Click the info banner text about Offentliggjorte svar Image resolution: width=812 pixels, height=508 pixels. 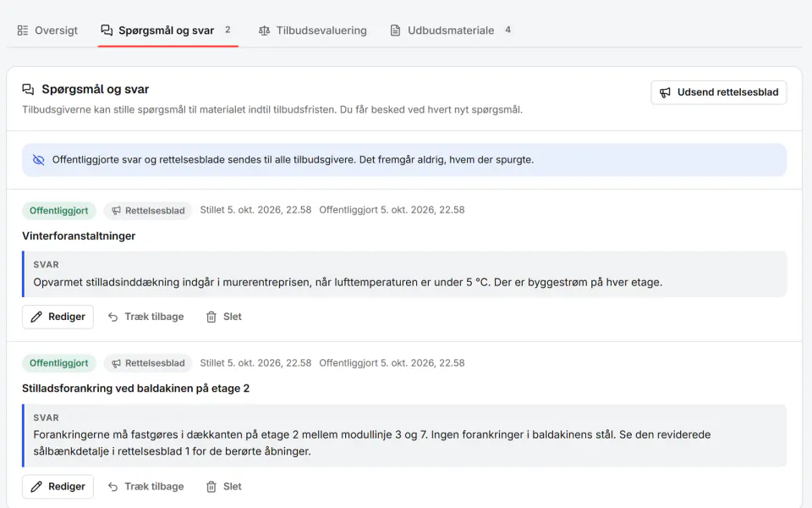click(293, 160)
